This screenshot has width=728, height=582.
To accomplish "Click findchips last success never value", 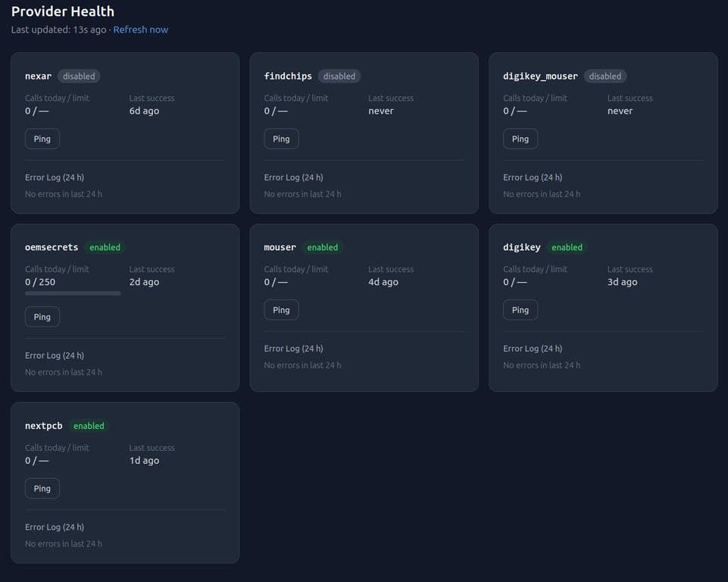I will [381, 111].
